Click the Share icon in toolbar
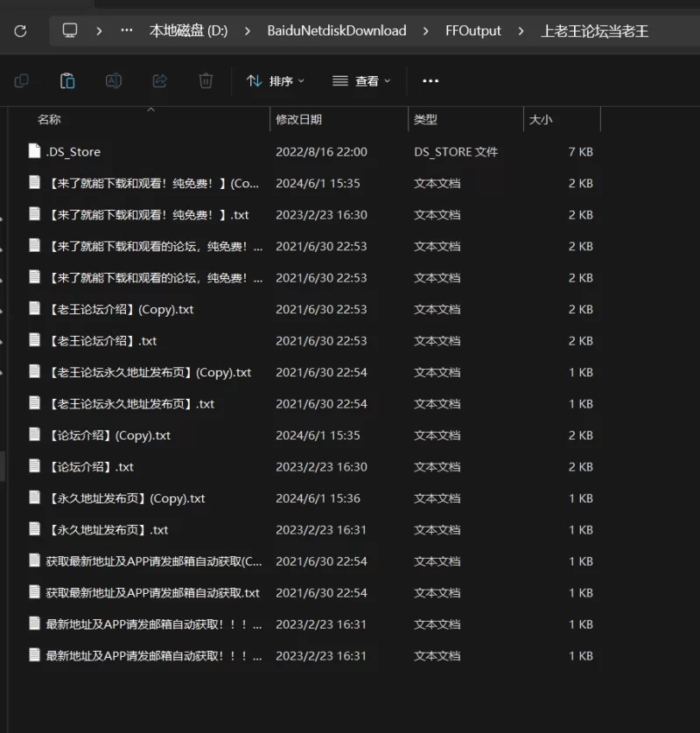700x733 pixels. pos(159,80)
